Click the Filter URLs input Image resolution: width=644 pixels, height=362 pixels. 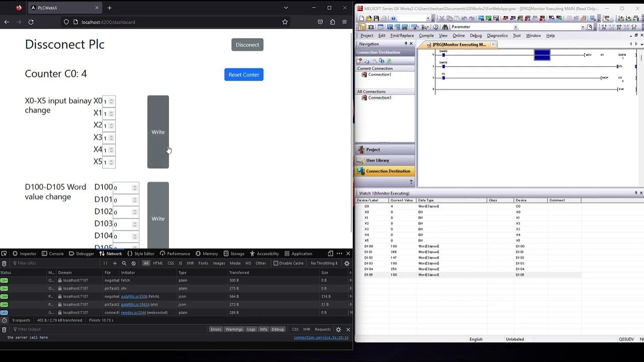55,263
